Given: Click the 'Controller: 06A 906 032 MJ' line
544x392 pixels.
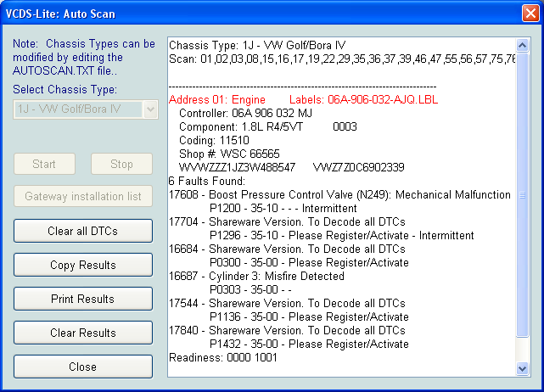Looking at the screenshot, I should 245,114.
